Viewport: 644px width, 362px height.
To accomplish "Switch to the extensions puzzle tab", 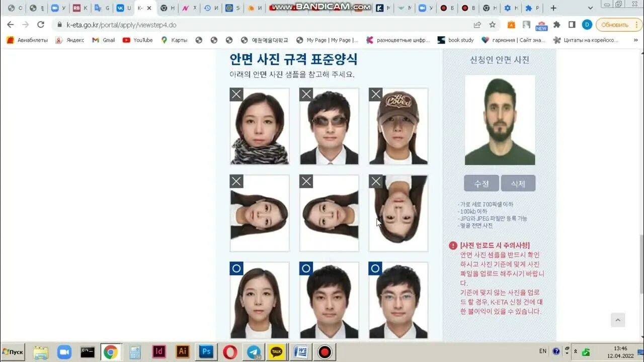I will 532,8.
